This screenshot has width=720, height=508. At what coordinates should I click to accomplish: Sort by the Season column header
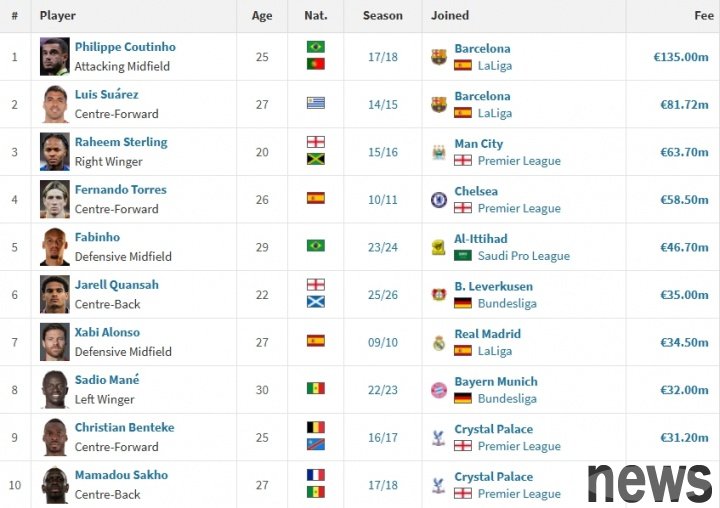[x=382, y=16]
